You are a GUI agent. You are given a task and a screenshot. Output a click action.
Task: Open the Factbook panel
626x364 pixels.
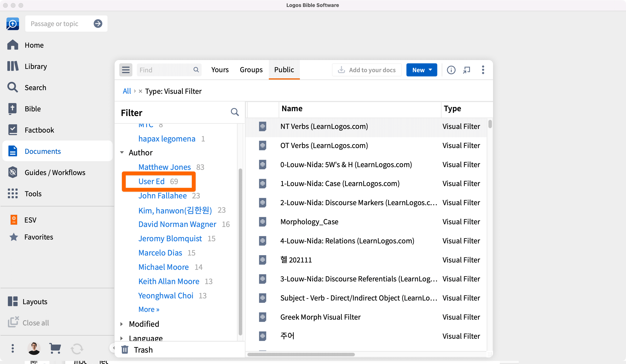tap(39, 130)
